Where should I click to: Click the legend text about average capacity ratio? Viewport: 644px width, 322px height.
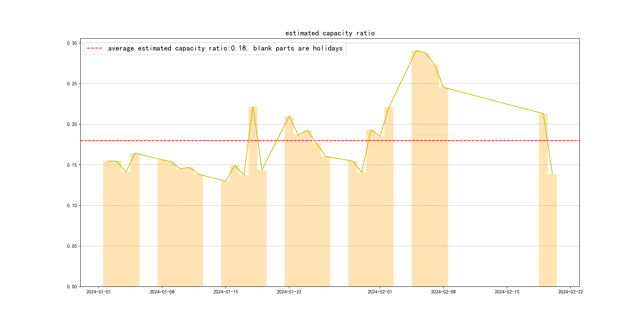pos(225,48)
